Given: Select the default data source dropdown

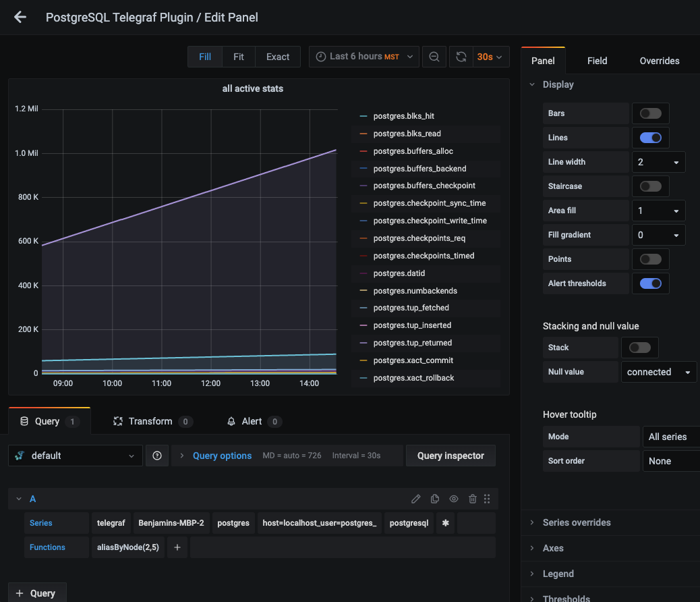Looking at the screenshot, I should [x=76, y=456].
